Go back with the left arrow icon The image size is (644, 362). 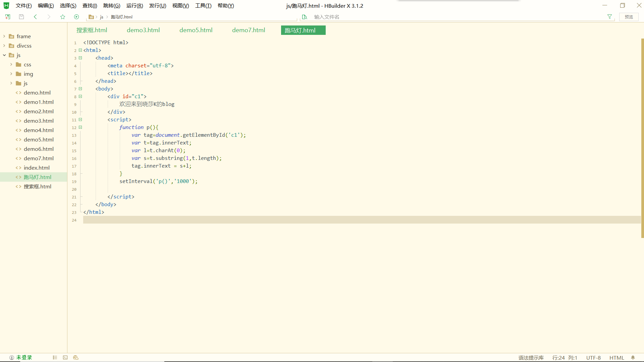[x=35, y=17]
